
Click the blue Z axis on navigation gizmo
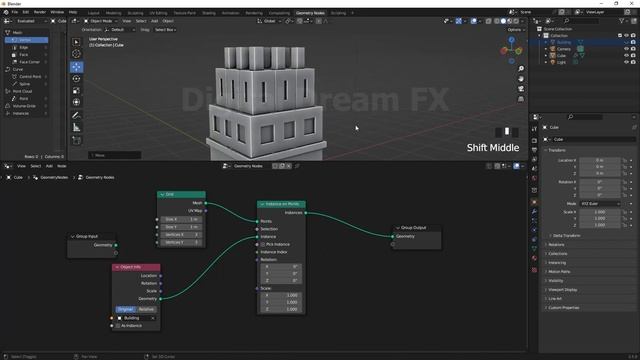tap(511, 40)
